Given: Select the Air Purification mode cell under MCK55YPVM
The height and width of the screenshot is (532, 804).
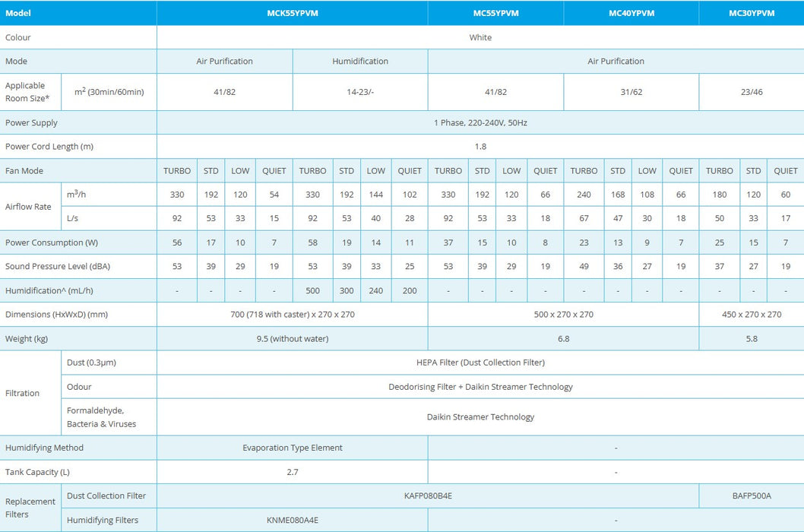Looking at the screenshot, I should click(224, 61).
